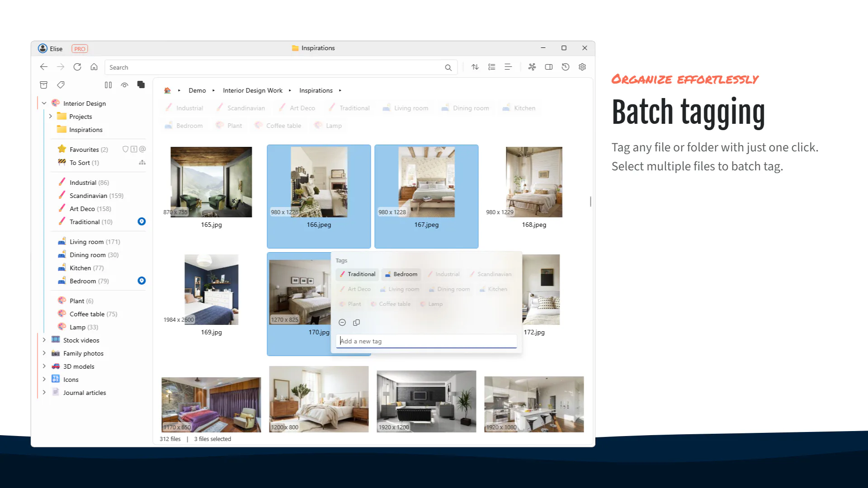Toggle the preview pane icon
This screenshot has width=868, height=488.
point(549,67)
